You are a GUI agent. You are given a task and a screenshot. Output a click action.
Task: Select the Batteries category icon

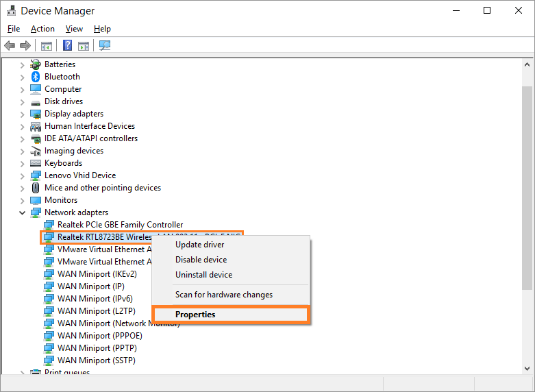36,64
